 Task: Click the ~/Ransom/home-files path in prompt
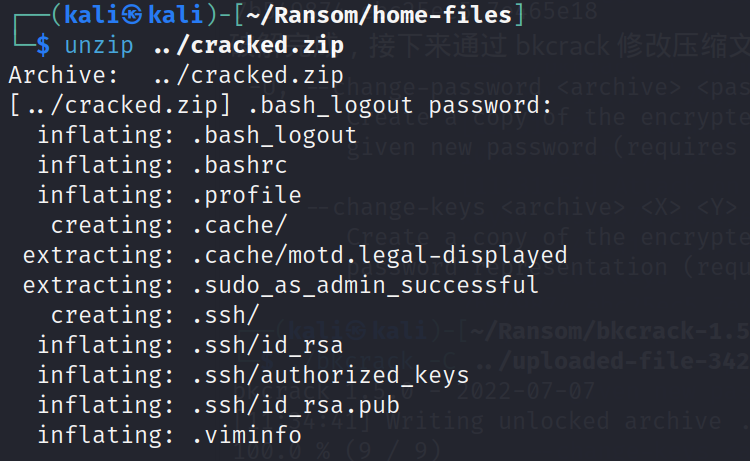pyautogui.click(x=379, y=15)
